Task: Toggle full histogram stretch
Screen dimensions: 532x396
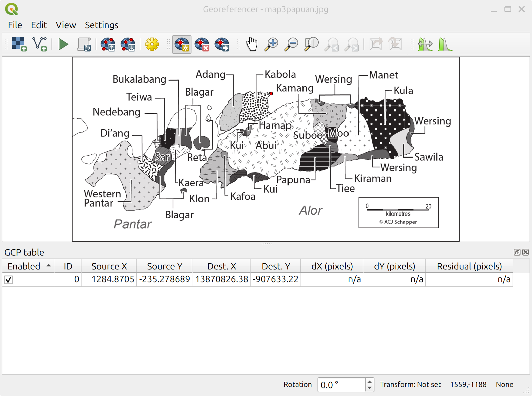Action: coord(425,44)
